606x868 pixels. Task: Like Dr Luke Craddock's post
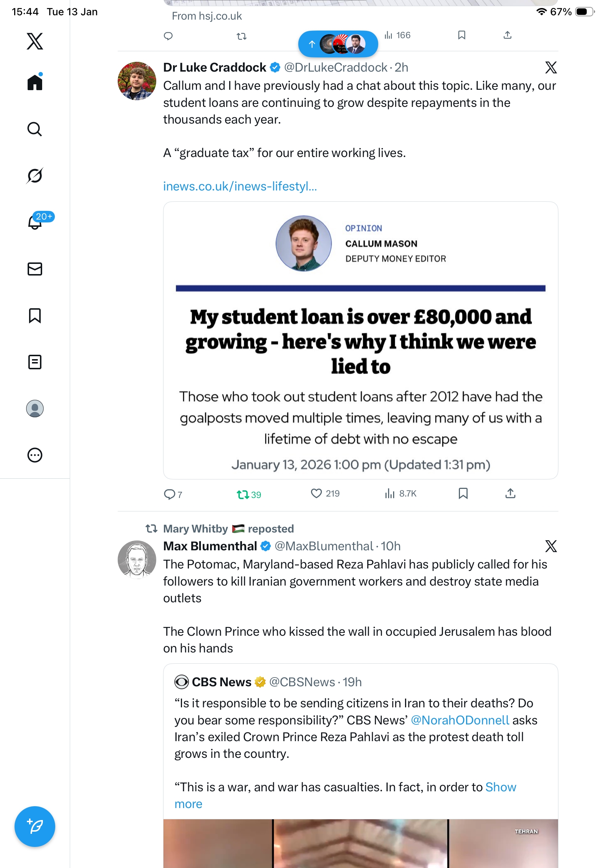(x=316, y=493)
